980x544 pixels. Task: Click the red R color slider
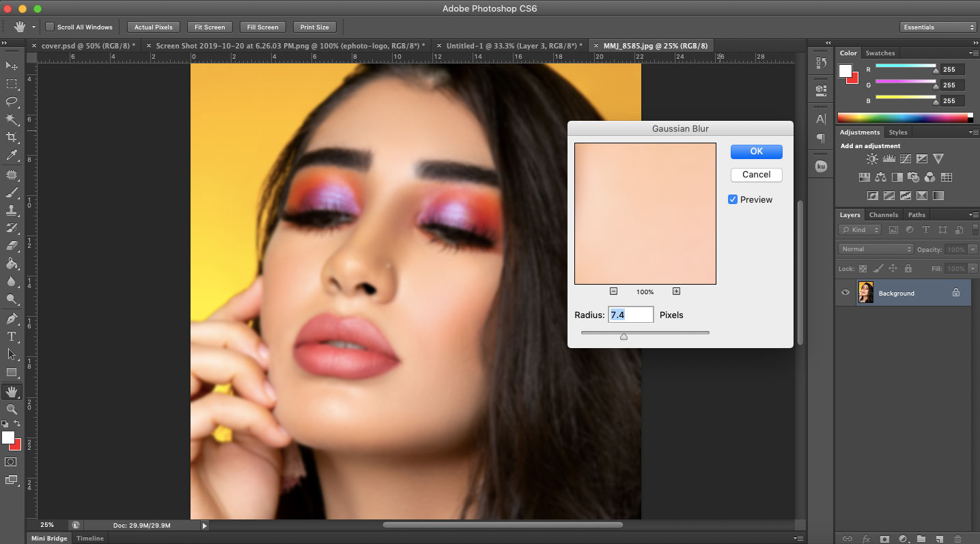tap(906, 66)
